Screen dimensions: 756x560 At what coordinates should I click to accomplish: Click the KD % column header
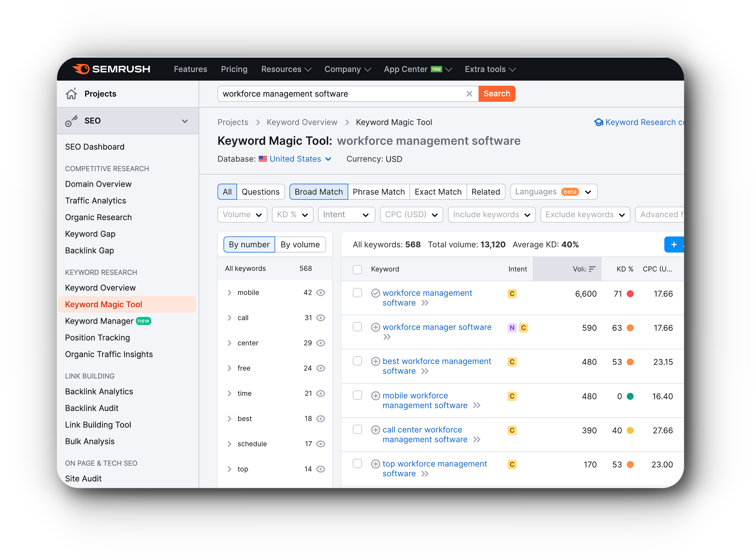(625, 269)
